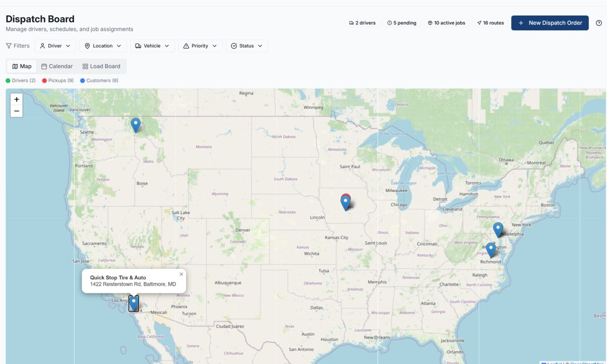Viewport: 607px width, 364px height.
Task: Click the truck icon on the 2 drivers chip
Action: (353, 23)
